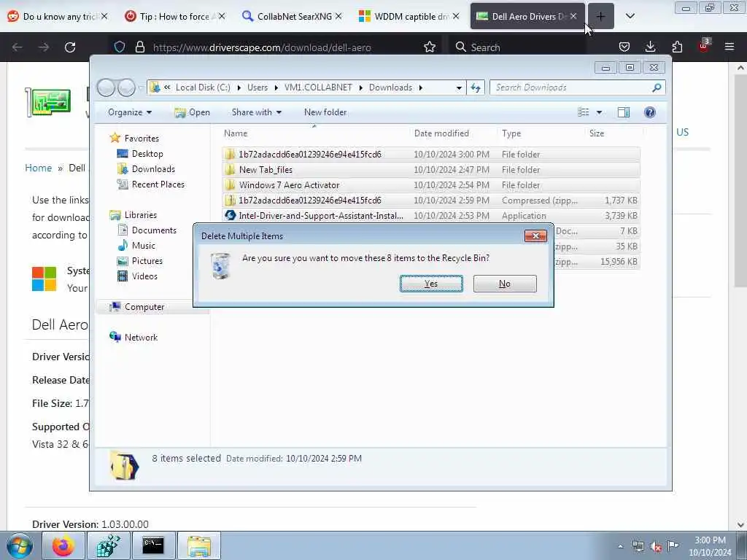Switch to the CollabNet SearXNG tab
This screenshot has height=560, width=747.
pos(292,17)
